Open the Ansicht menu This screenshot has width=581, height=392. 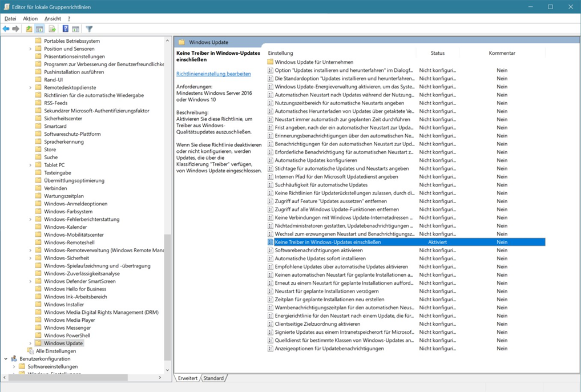53,19
